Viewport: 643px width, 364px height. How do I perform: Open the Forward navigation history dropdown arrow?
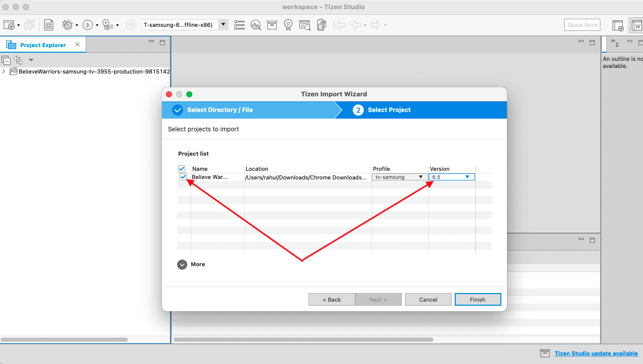tap(385, 25)
